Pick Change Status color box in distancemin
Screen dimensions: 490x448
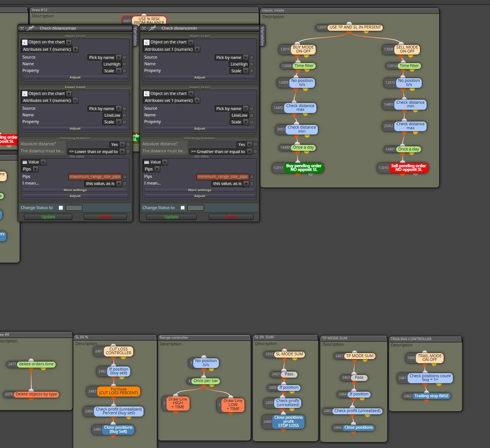pyautogui.click(x=195, y=208)
